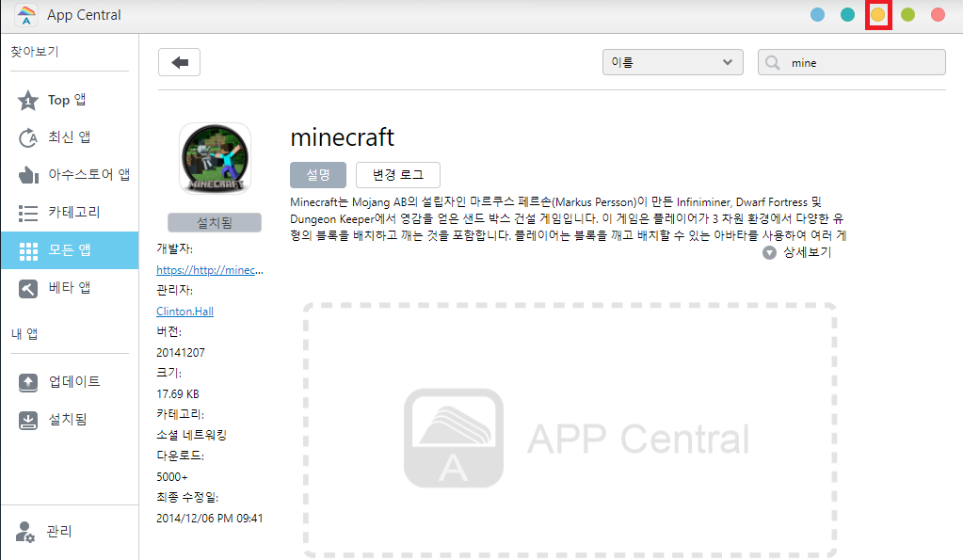Select the 모든 앱 grid icon
The width and height of the screenshot is (963, 560).
(28, 251)
